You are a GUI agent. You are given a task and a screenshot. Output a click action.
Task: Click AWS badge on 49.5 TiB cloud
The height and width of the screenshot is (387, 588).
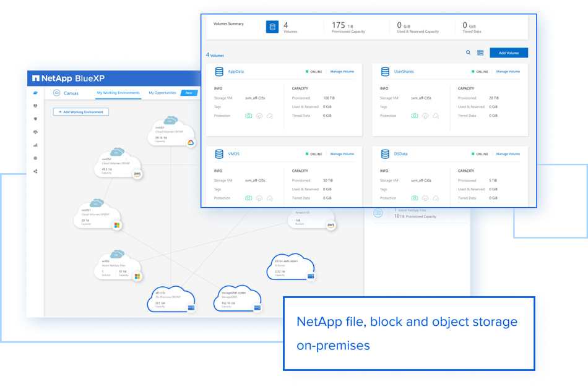[x=137, y=174]
